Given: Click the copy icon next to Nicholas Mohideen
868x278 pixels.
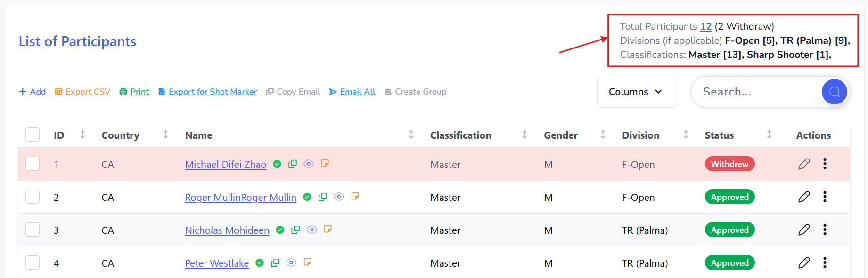Looking at the screenshot, I should point(295,230).
